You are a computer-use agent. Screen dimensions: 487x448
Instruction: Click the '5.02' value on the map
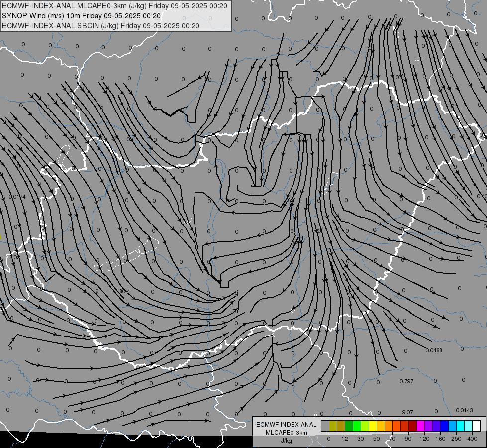coord(14,257)
